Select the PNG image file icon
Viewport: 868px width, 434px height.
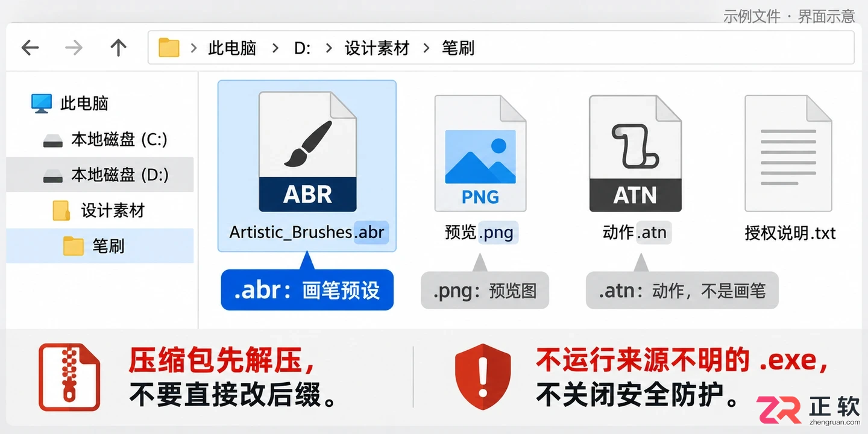click(480, 153)
